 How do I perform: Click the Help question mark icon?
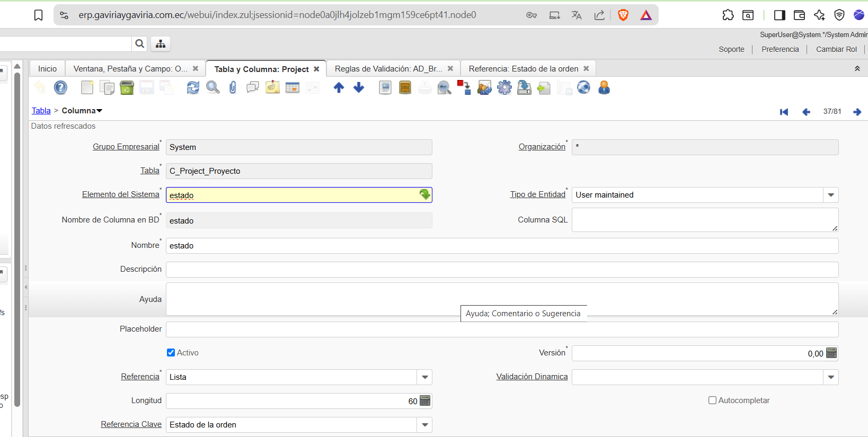(61, 87)
